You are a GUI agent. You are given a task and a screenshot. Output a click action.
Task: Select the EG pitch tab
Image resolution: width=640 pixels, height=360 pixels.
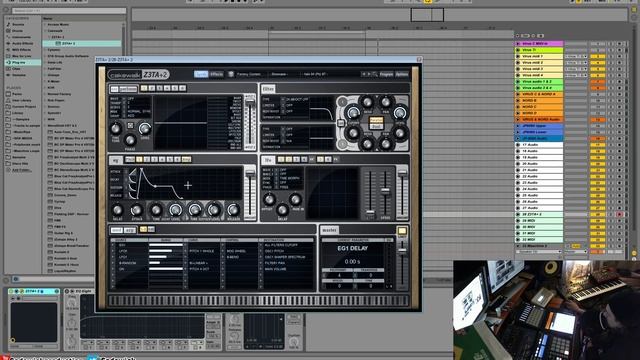pyautogui.click(x=130, y=159)
